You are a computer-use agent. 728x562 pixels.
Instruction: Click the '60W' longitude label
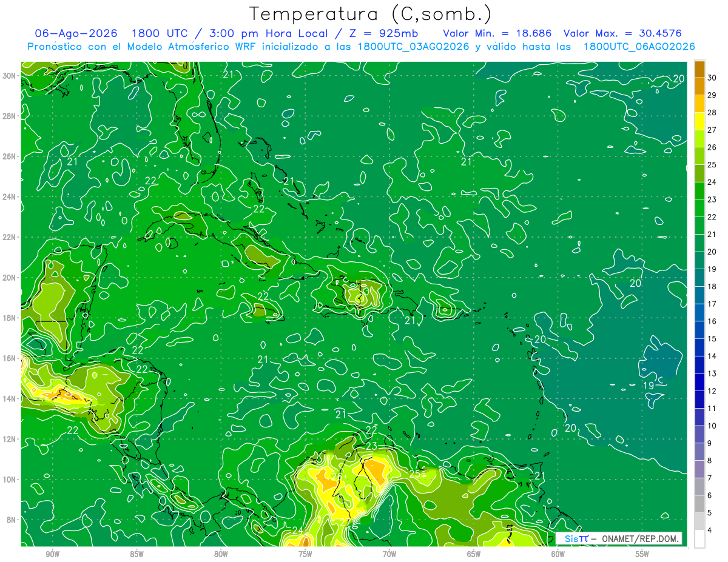558,554
